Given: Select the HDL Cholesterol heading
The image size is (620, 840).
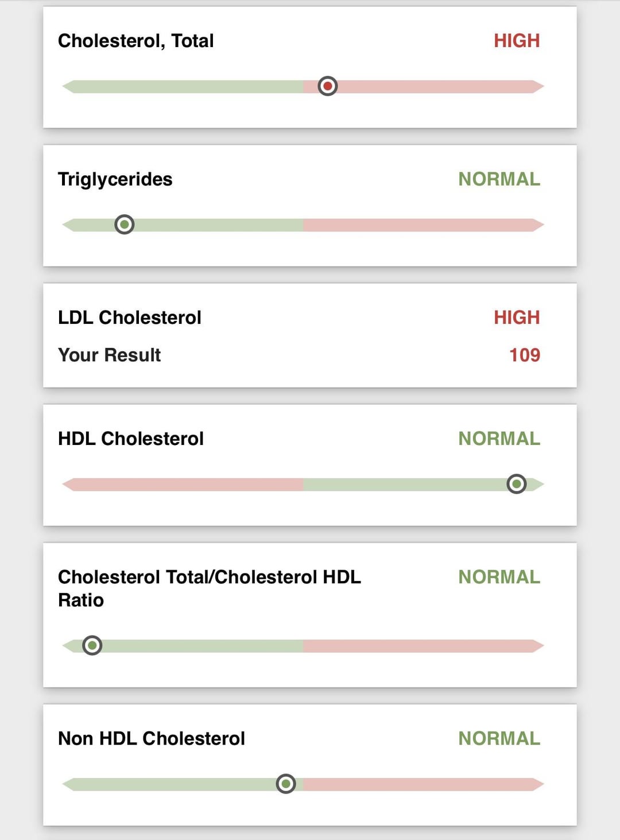Looking at the screenshot, I should click(x=131, y=439).
